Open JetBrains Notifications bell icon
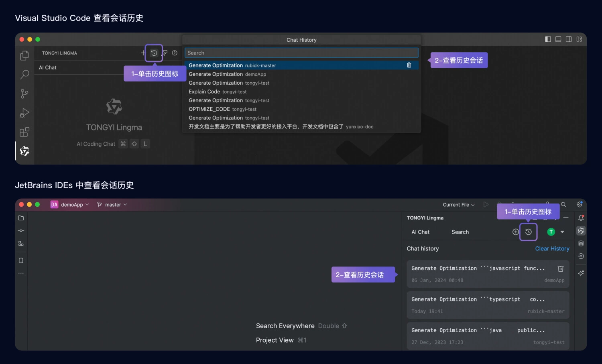This screenshot has width=602, height=364. 581,218
